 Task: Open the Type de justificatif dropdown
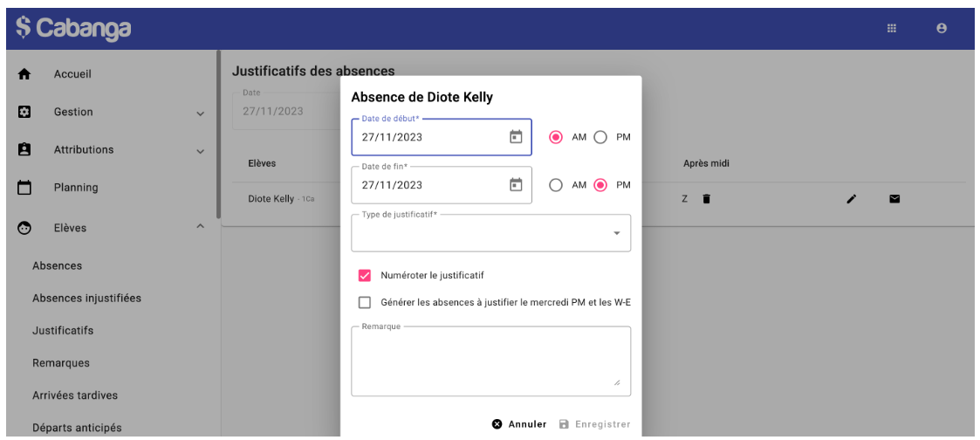tap(490, 234)
